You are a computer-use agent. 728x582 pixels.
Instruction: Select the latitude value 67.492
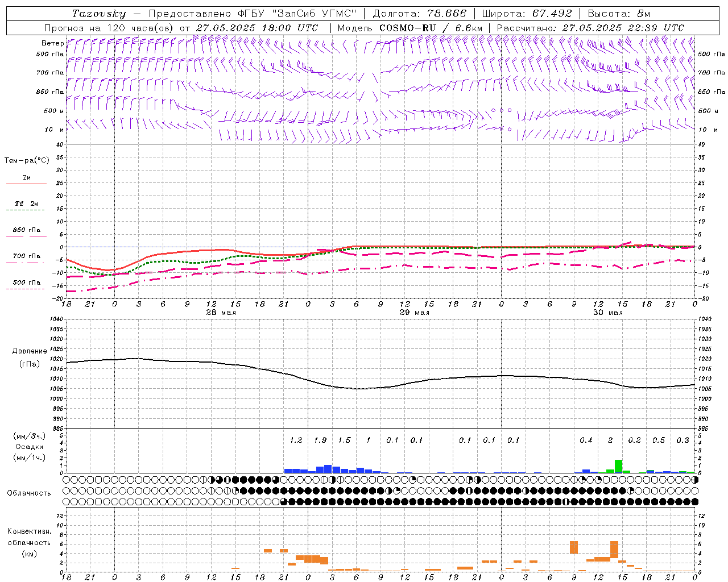(x=552, y=14)
